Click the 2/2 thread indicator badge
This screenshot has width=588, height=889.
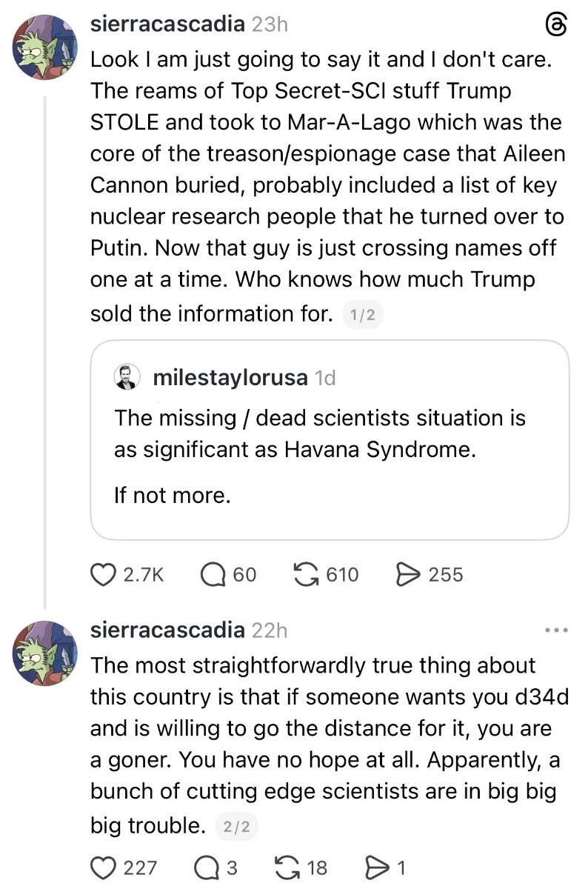click(x=237, y=827)
